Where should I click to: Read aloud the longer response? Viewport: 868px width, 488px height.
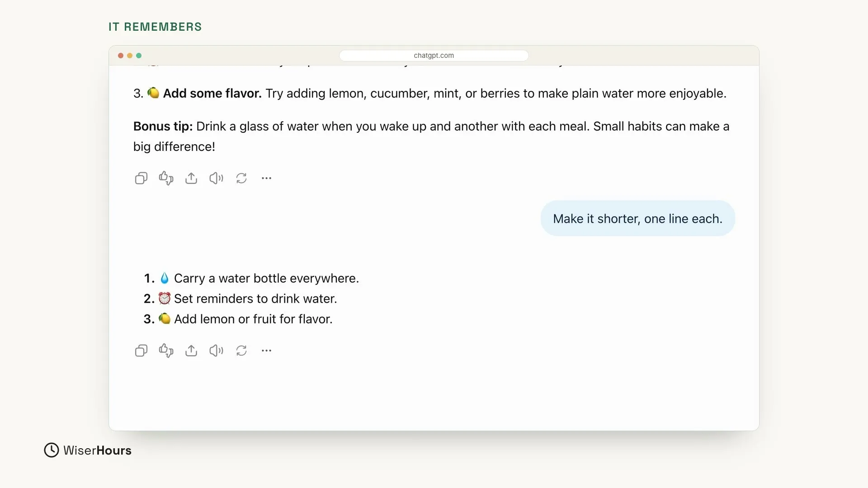pos(216,178)
